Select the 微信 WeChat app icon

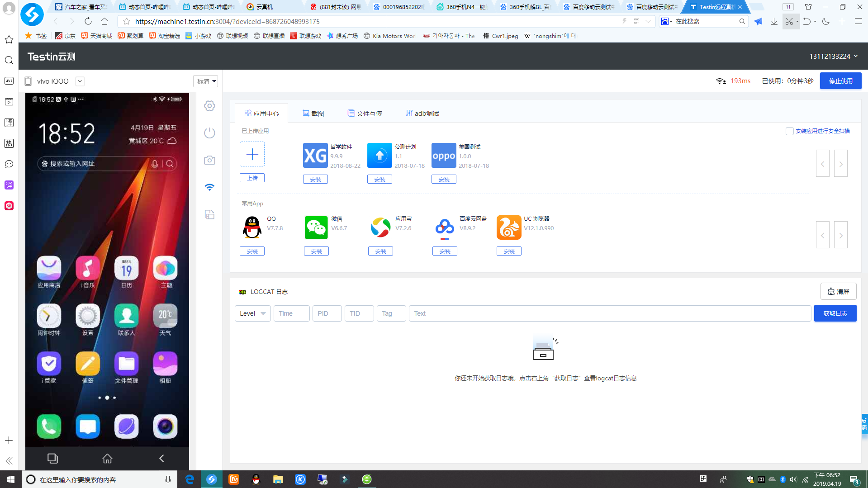[316, 227]
